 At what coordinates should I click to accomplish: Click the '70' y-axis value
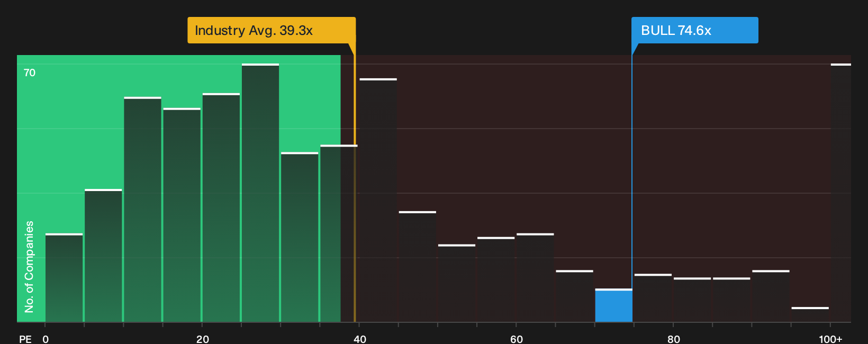coord(30,73)
